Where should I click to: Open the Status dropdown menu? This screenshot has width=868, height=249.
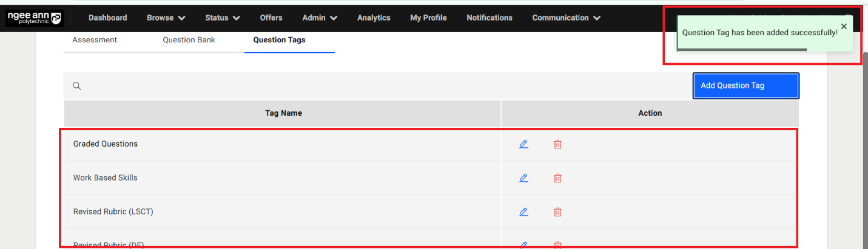(222, 18)
